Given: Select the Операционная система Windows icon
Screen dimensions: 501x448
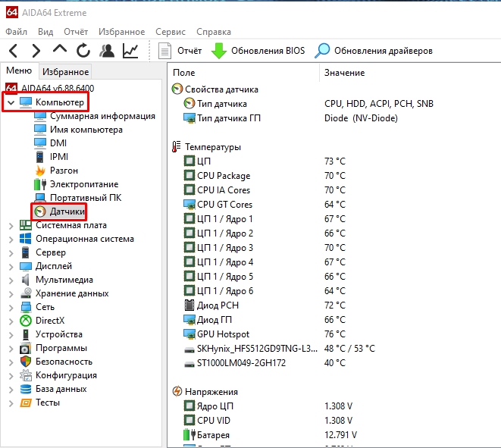Looking at the screenshot, I should pyautogui.click(x=26, y=239).
